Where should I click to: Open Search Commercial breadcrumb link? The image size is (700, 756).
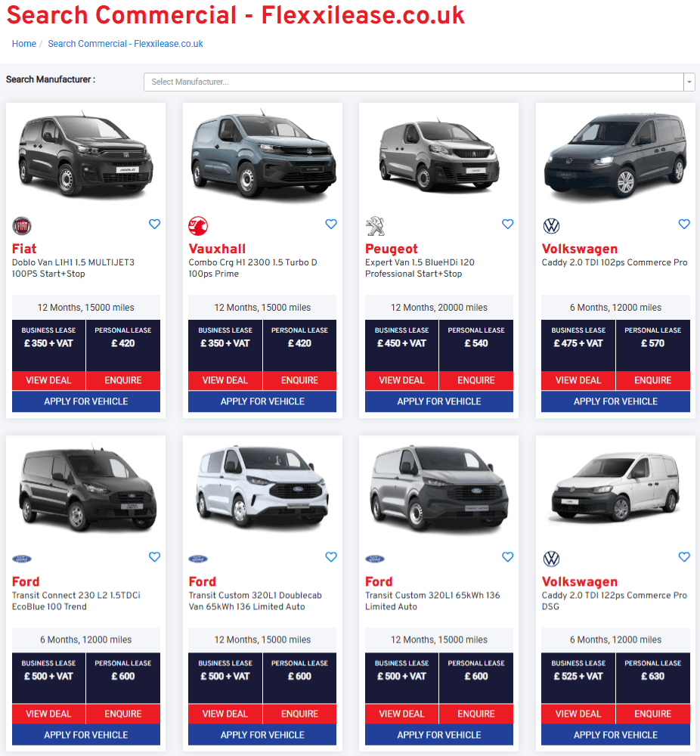tap(125, 44)
